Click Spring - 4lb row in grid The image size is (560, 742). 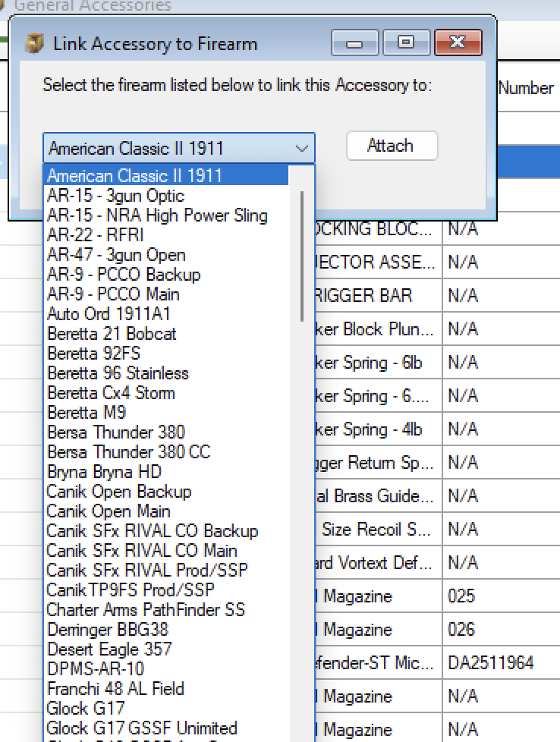coord(378,429)
